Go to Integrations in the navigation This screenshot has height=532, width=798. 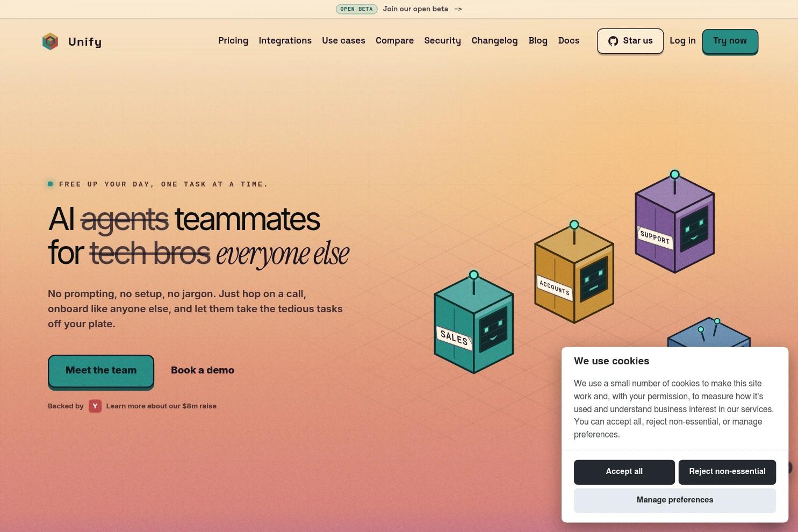pos(285,41)
